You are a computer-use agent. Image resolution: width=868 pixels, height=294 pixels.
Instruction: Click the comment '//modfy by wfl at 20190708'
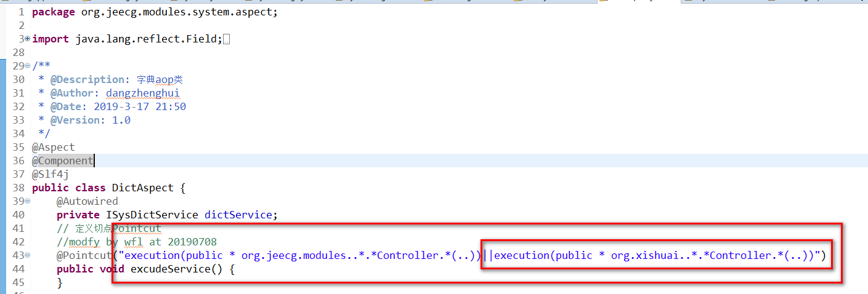[137, 242]
